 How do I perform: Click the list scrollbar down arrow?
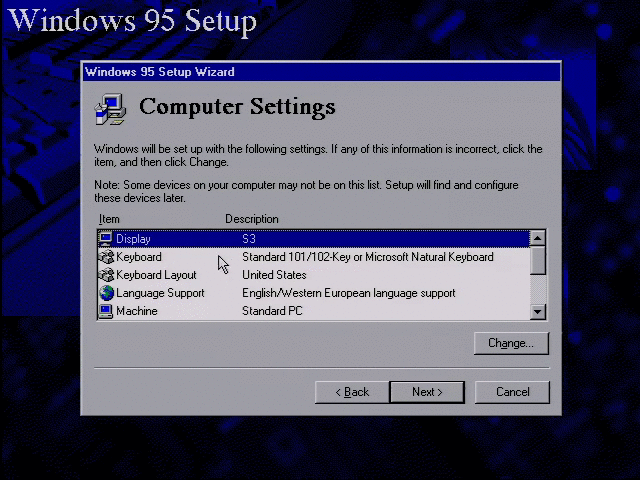point(538,312)
